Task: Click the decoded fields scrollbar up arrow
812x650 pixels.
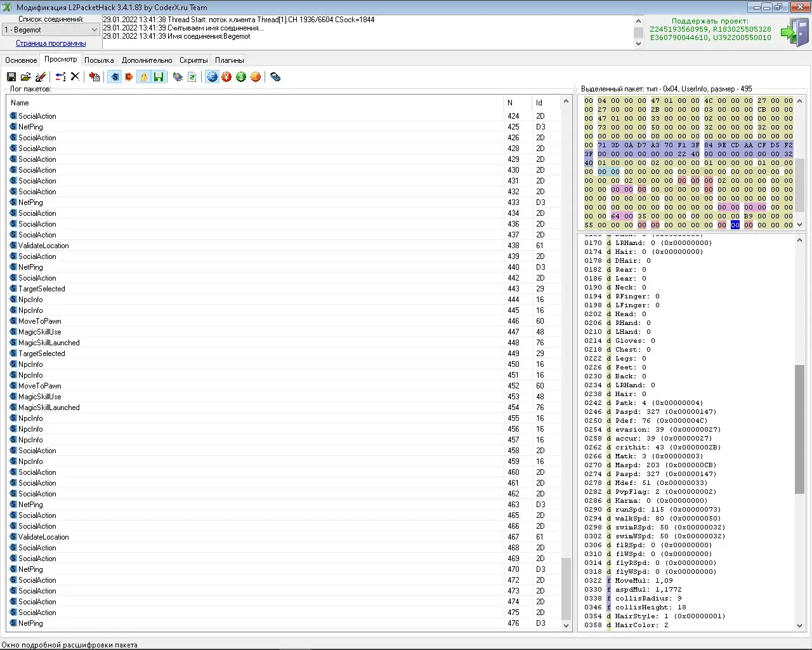Action: pyautogui.click(x=799, y=240)
